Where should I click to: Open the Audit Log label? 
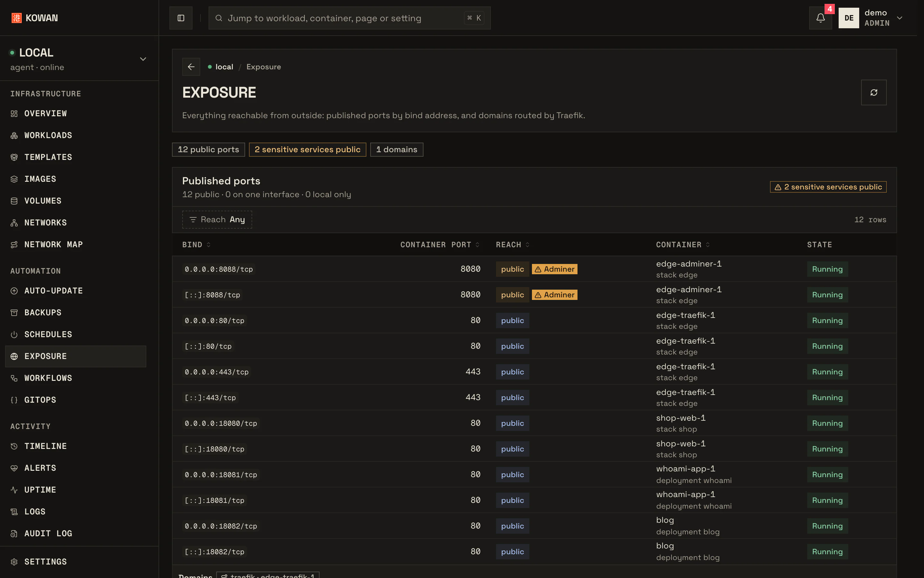[x=48, y=533]
